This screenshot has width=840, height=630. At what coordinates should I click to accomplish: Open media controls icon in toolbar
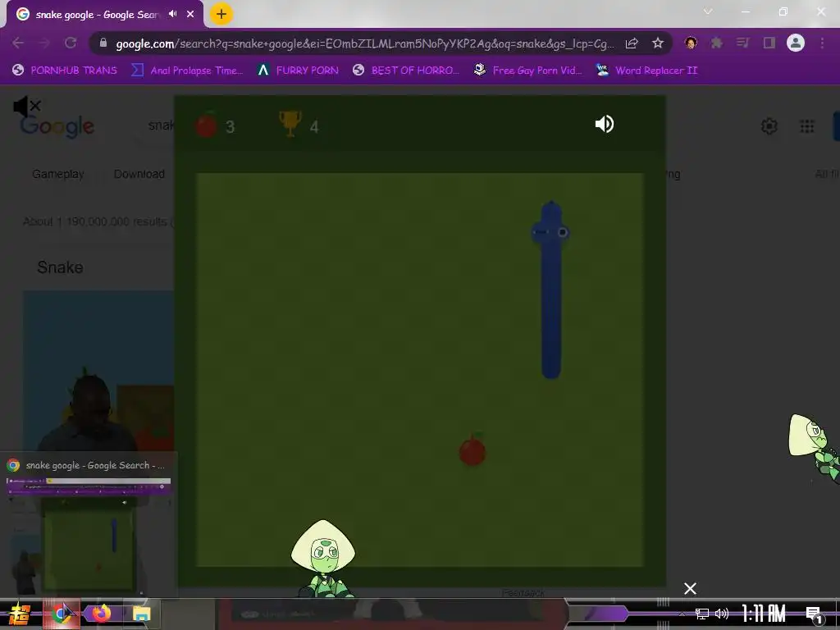point(742,43)
